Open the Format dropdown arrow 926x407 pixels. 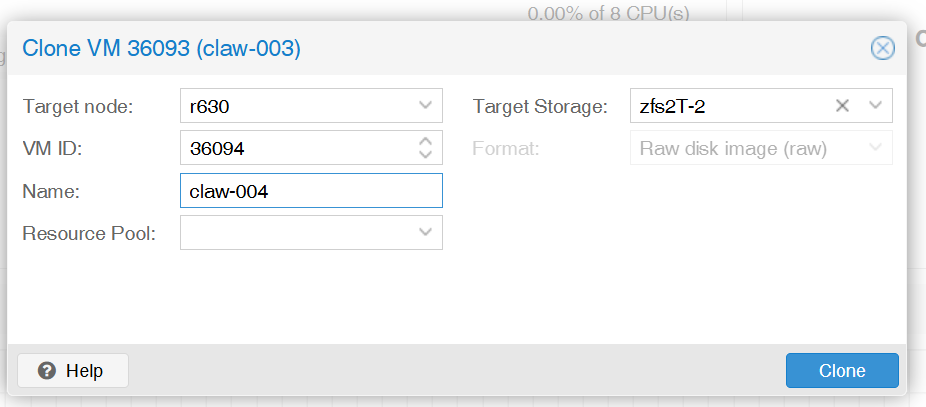875,149
